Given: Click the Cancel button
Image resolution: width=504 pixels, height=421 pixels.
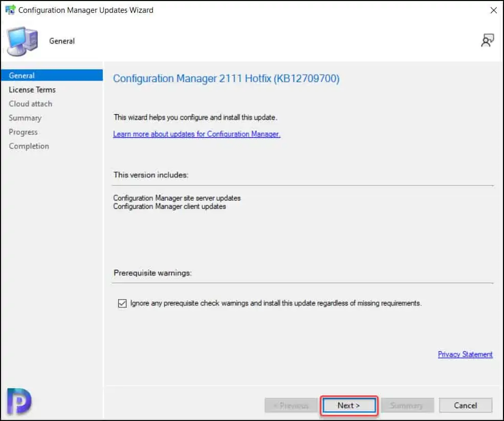Looking at the screenshot, I should click(x=466, y=405).
